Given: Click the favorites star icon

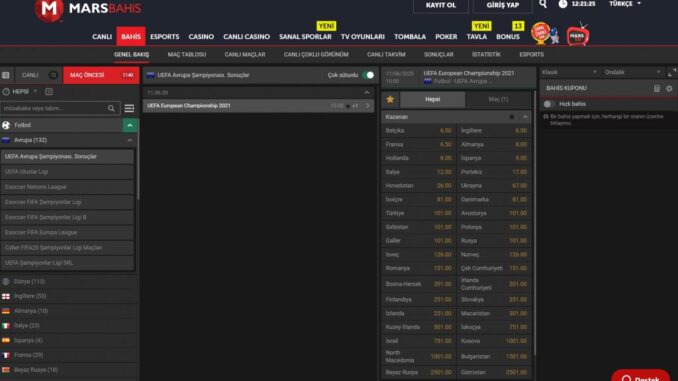Looking at the screenshot, I should pyautogui.click(x=390, y=99).
